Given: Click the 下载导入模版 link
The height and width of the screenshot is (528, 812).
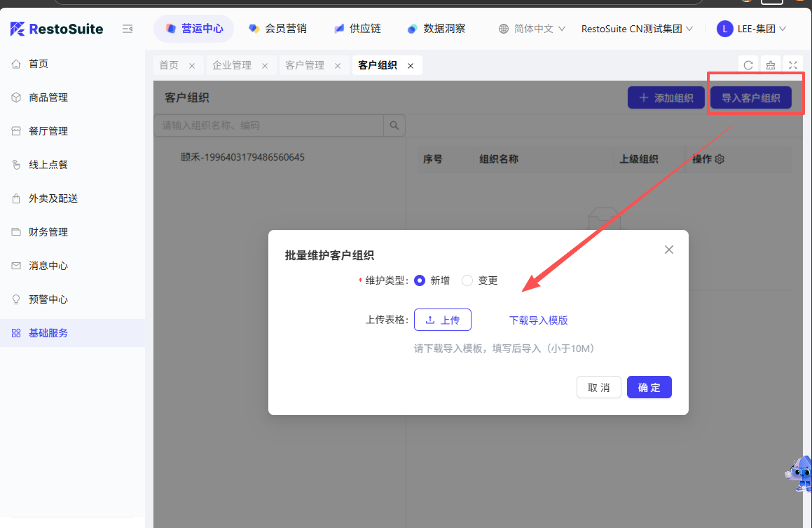Looking at the screenshot, I should (538, 320).
